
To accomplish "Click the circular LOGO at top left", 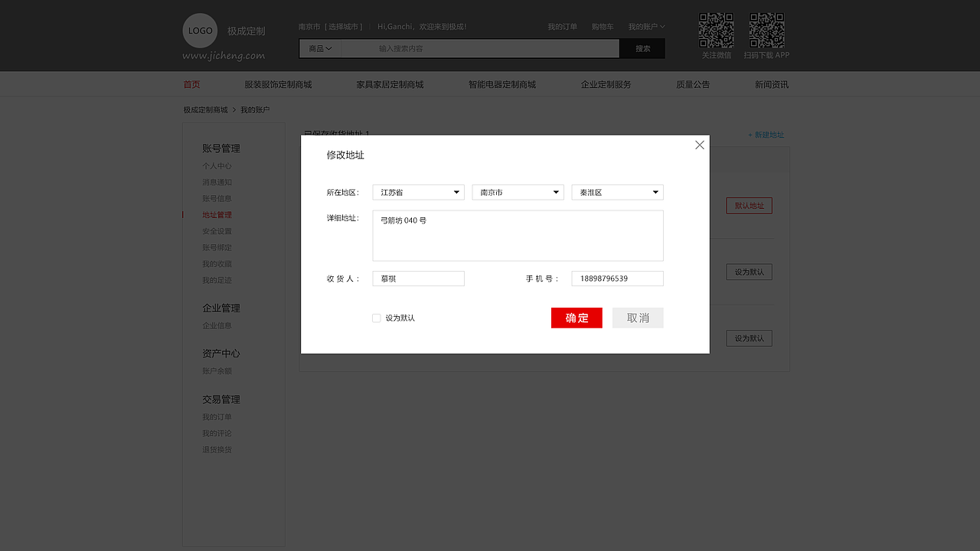I will [x=199, y=31].
